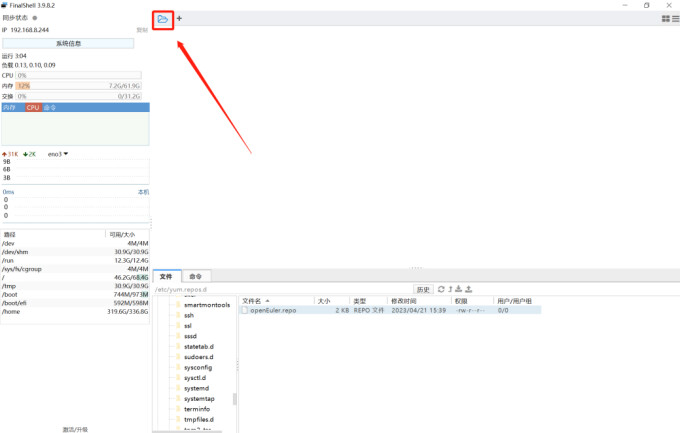Open the connection manager folder icon

tap(162, 18)
